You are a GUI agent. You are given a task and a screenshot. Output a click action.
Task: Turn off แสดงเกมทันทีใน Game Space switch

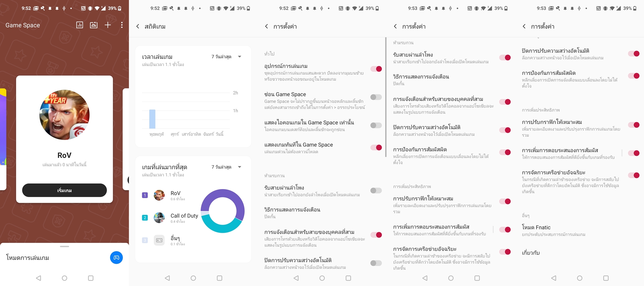pyautogui.click(x=376, y=148)
